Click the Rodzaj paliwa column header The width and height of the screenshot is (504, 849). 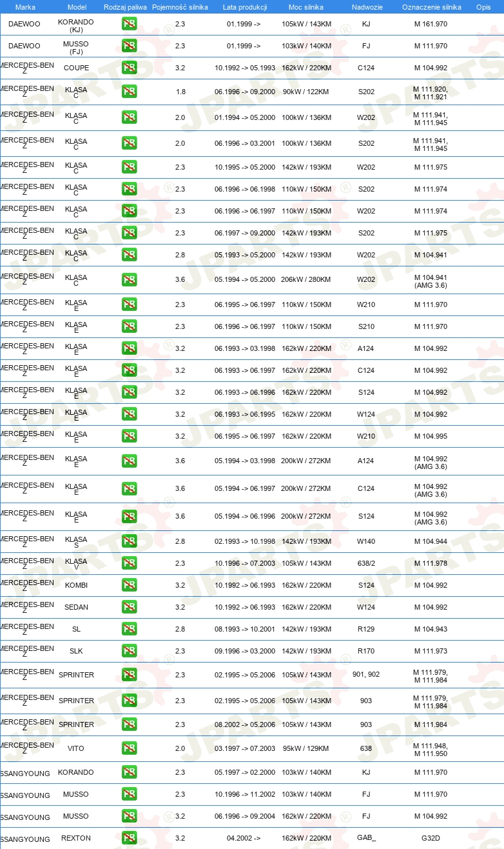click(x=125, y=7)
